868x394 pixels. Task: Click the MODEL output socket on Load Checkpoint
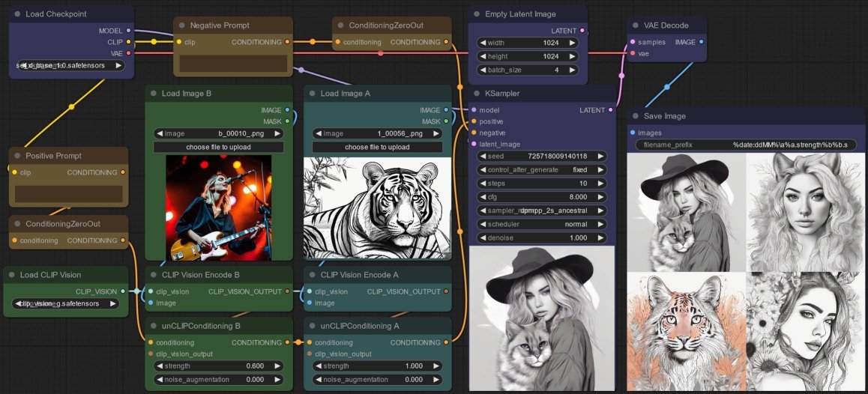tap(128, 31)
